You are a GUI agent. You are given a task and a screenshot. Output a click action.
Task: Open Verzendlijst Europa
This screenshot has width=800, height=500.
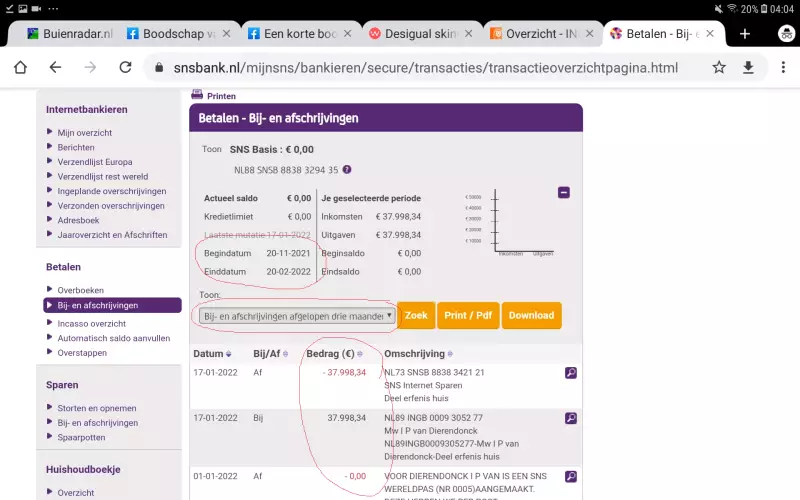95,162
